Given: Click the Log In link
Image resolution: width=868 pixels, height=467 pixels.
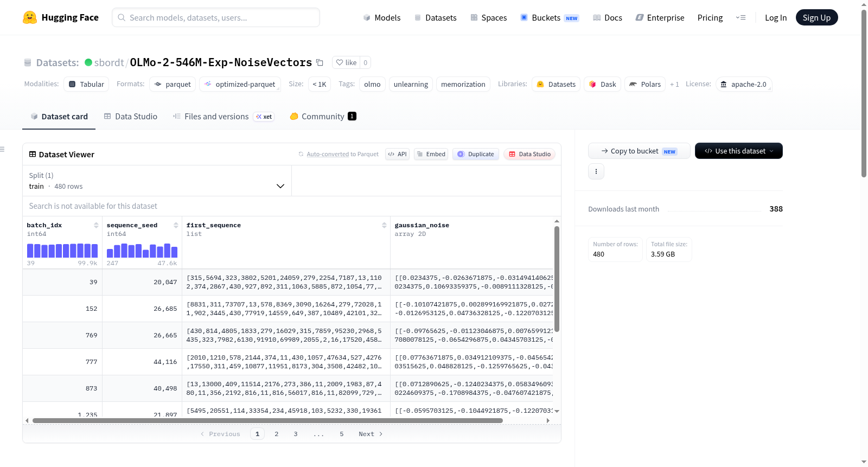Looking at the screenshot, I should coord(776,17).
